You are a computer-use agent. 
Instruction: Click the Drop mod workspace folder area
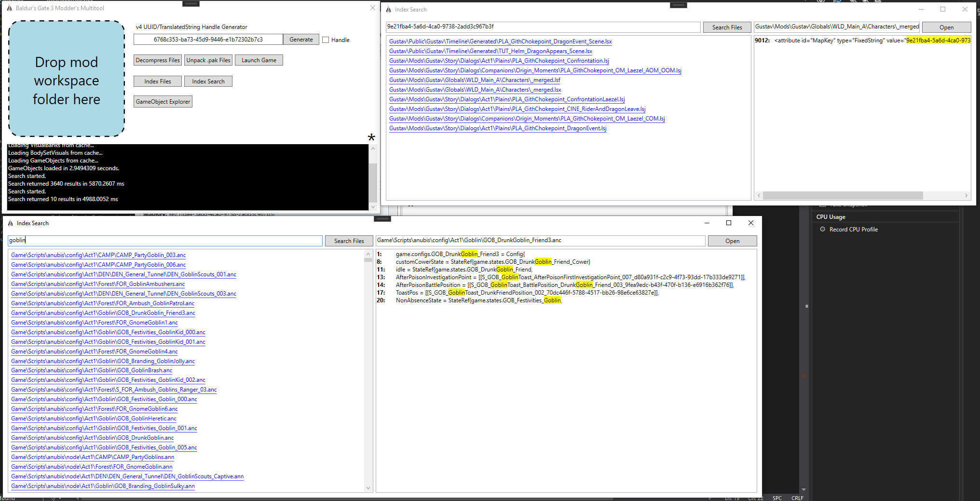tap(67, 79)
